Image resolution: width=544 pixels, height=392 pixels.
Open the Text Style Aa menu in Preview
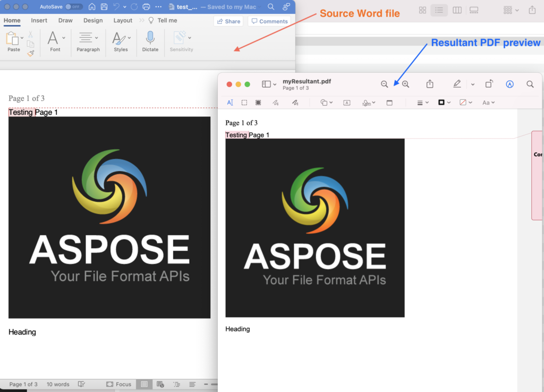point(489,103)
